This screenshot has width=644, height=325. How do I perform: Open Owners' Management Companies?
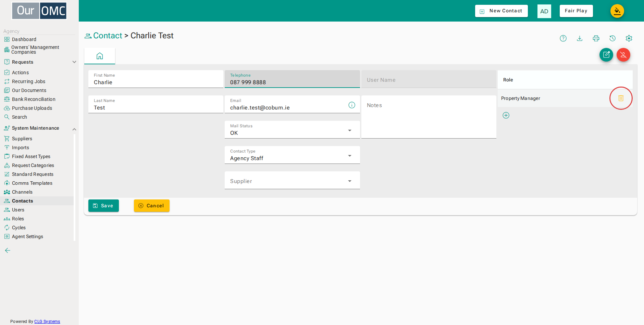pos(35,50)
